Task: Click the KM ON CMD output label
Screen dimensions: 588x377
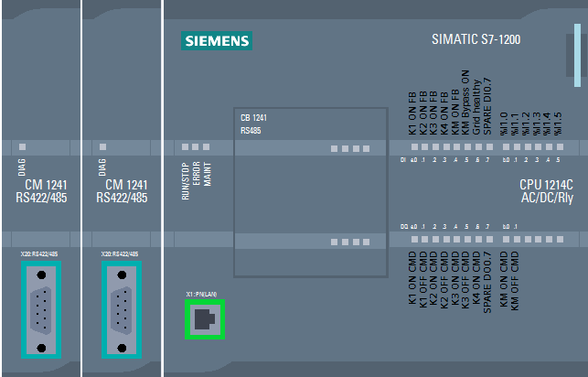Action: (x=504, y=279)
